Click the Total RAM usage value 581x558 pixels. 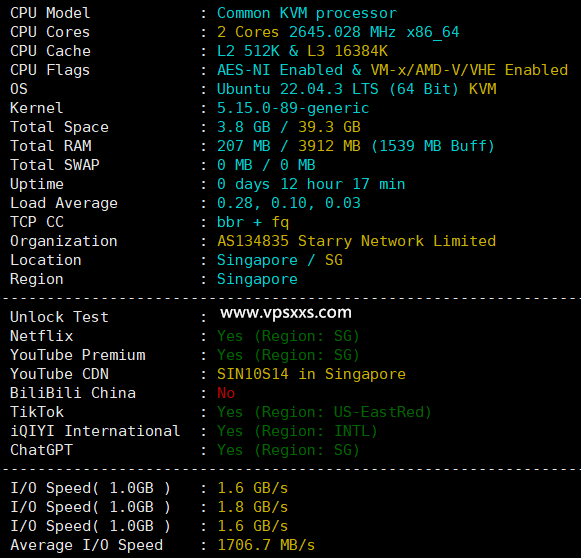tap(356, 146)
